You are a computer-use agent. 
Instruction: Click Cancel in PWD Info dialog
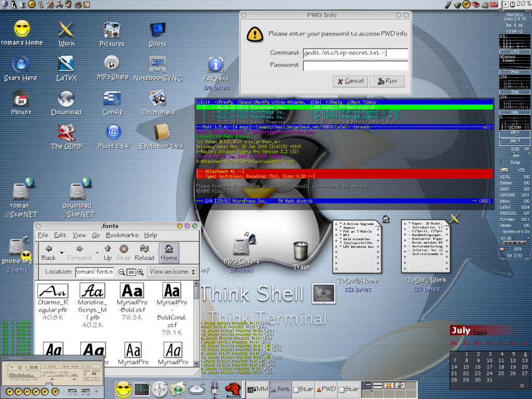pos(350,82)
